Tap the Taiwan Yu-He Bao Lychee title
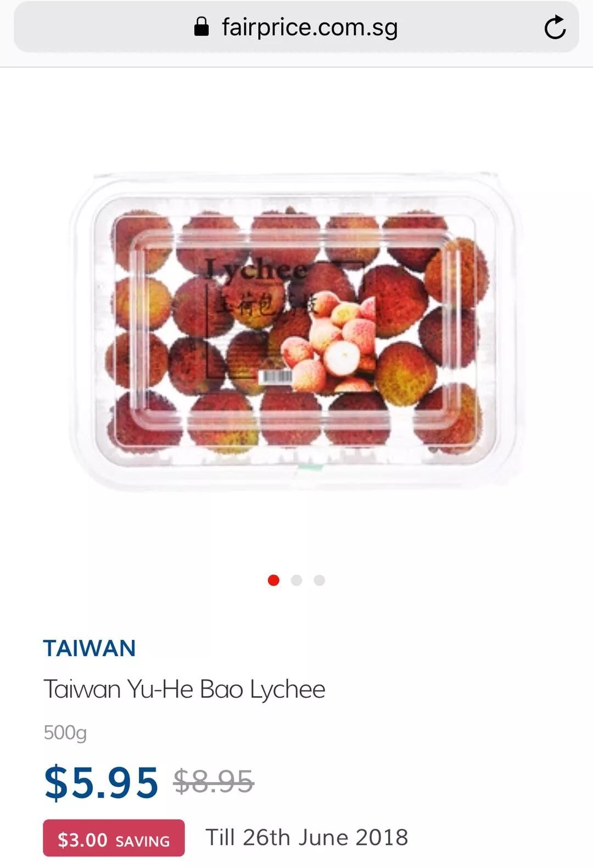This screenshot has width=593, height=868. pyautogui.click(x=184, y=689)
